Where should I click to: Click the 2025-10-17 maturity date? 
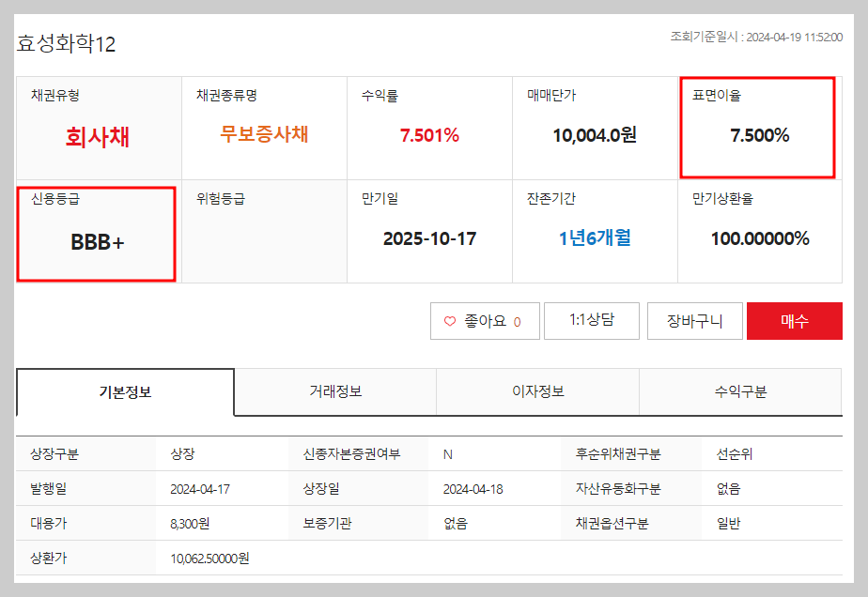pos(429,238)
